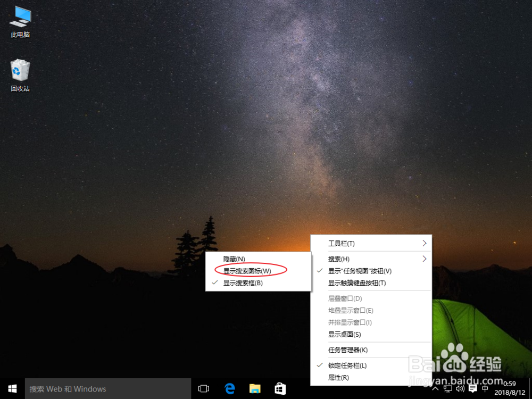Click the Task View icon
The image size is (532, 399).
click(204, 388)
